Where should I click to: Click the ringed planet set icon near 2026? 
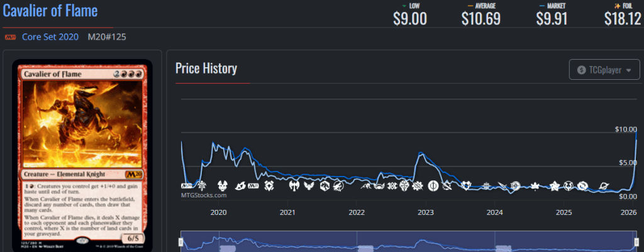pyautogui.click(x=604, y=186)
